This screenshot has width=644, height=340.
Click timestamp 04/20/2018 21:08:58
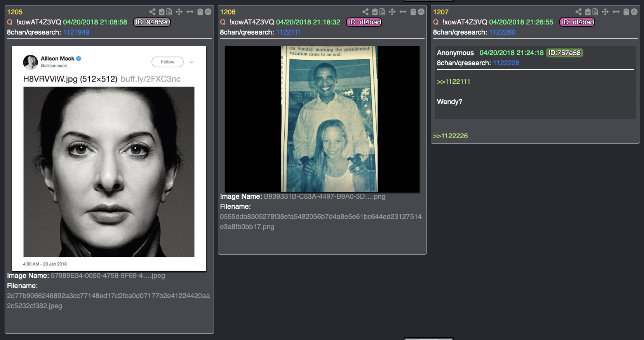click(95, 22)
